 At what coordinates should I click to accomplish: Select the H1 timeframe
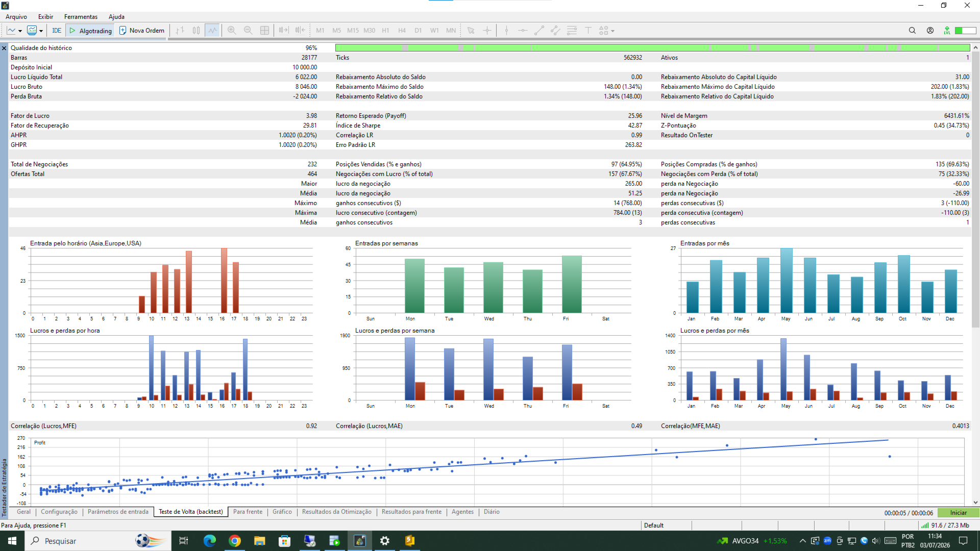(x=385, y=31)
